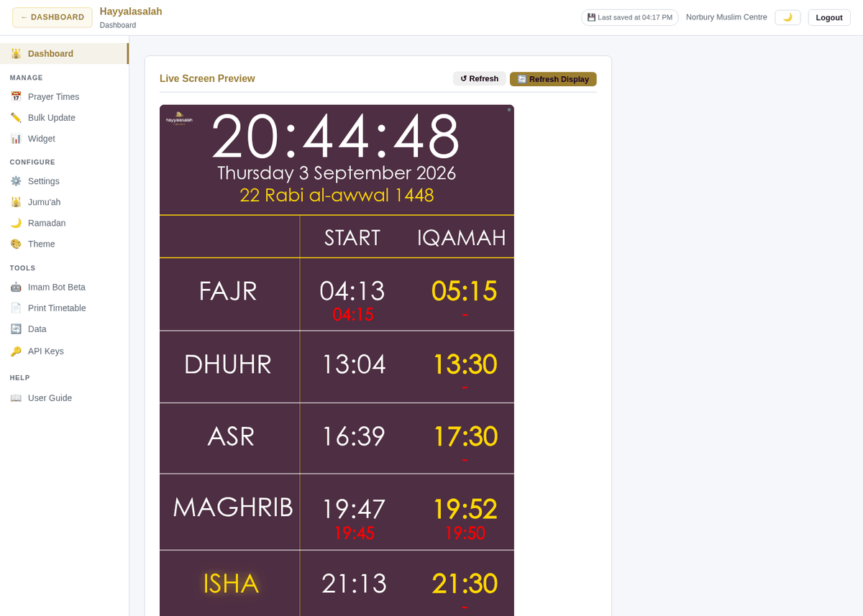The image size is (863, 616).
Task: Click the User Guide book icon
Action: coord(16,397)
